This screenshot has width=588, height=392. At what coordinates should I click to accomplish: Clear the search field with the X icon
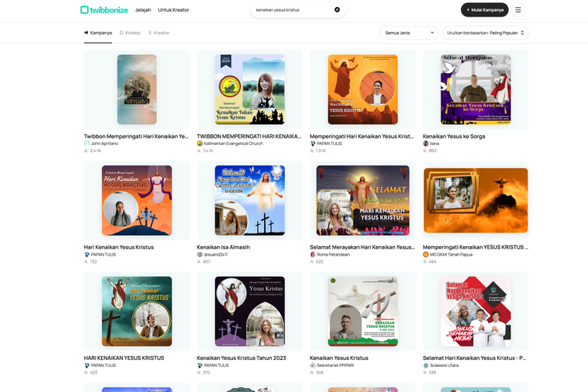pos(337,9)
